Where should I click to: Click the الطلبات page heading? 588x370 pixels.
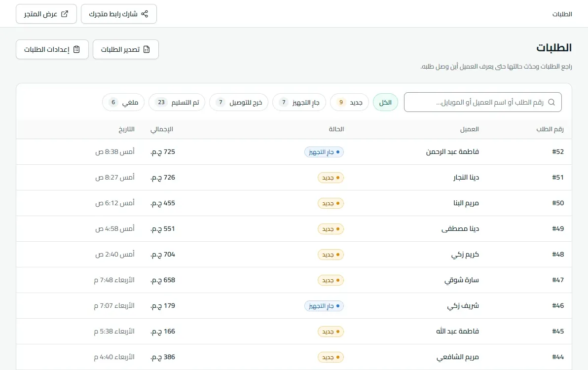click(554, 48)
